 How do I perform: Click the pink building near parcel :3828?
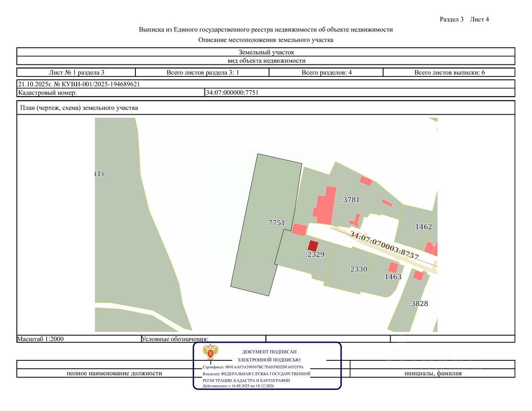(419, 275)
